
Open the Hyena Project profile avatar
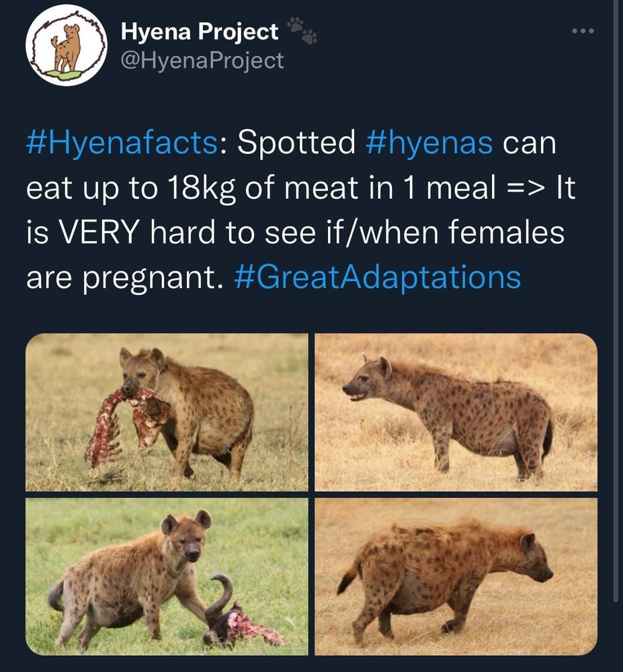tap(66, 47)
